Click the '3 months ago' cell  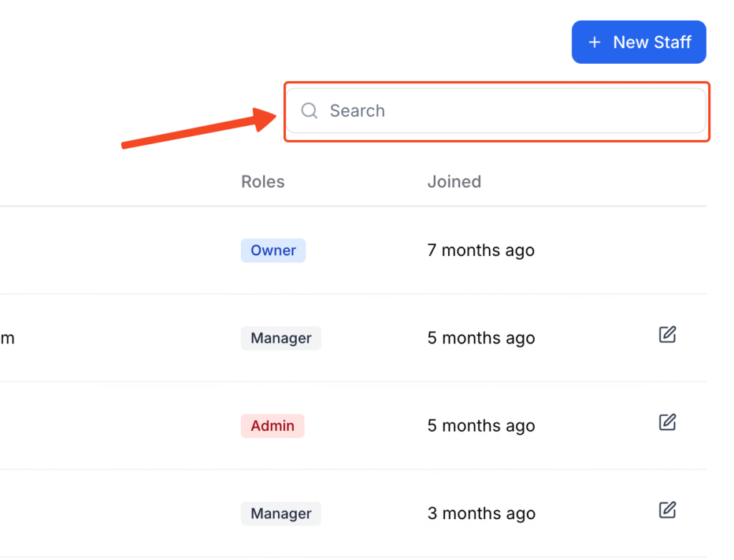[481, 513]
